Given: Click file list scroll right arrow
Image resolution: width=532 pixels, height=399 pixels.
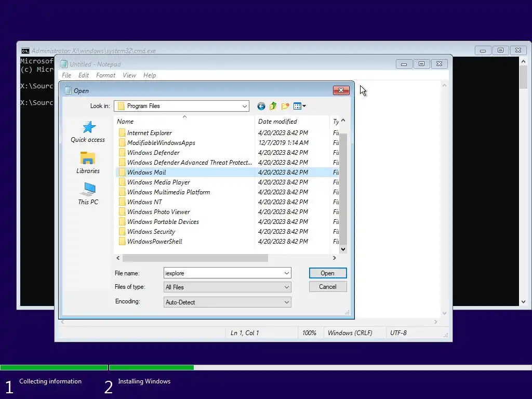Looking at the screenshot, I should (x=334, y=258).
